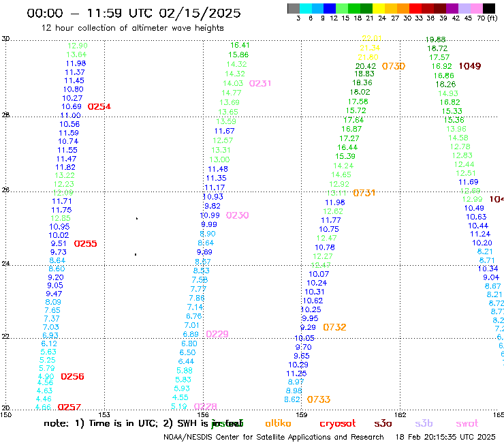Click the orange 30 ft legend swatch
Image resolution: width=504 pixels, height=443 pixels.
[x=403, y=8]
